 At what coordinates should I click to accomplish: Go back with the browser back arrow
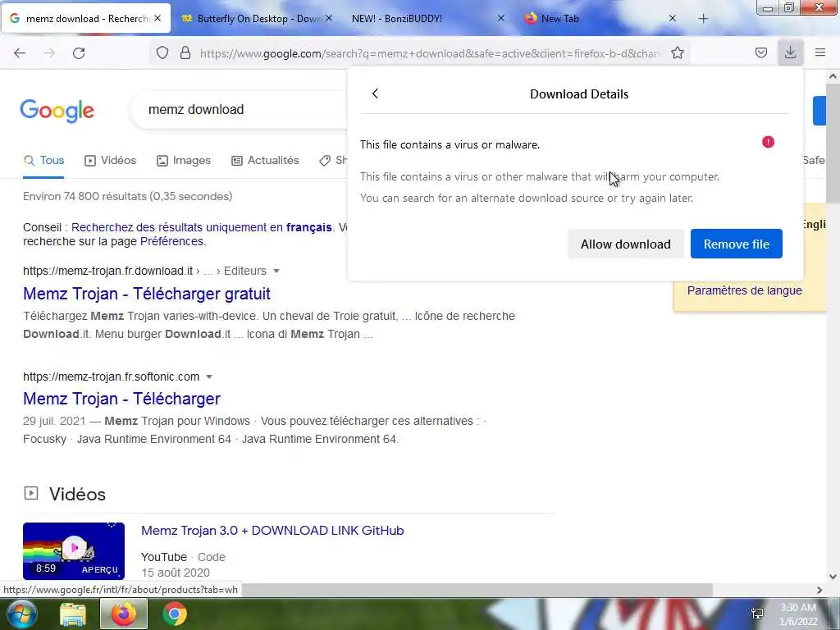click(20, 53)
